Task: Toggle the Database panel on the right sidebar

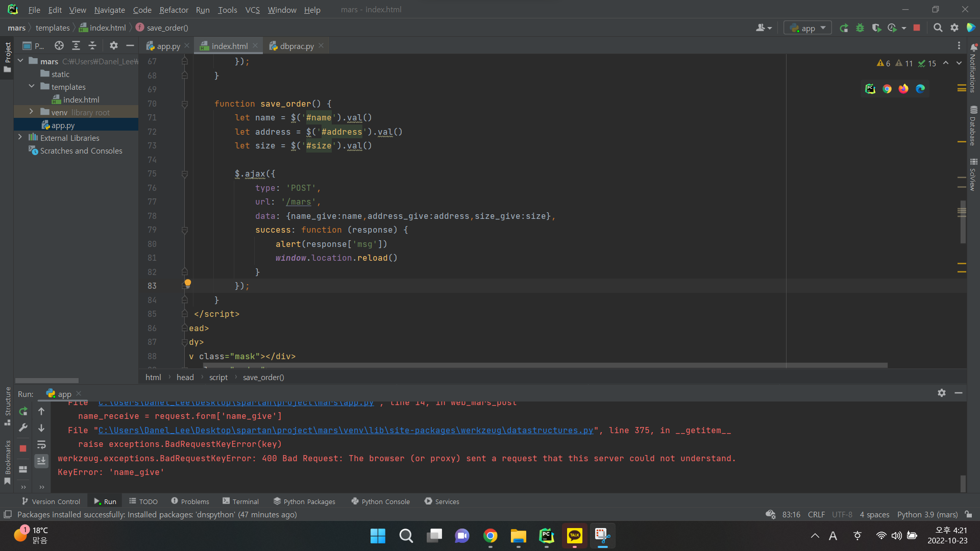Action: [973, 126]
